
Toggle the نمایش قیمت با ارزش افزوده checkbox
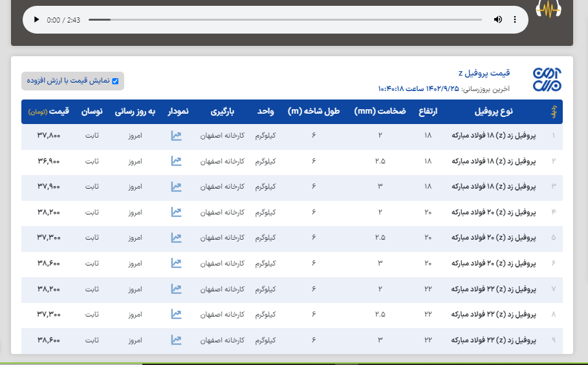coord(115,81)
